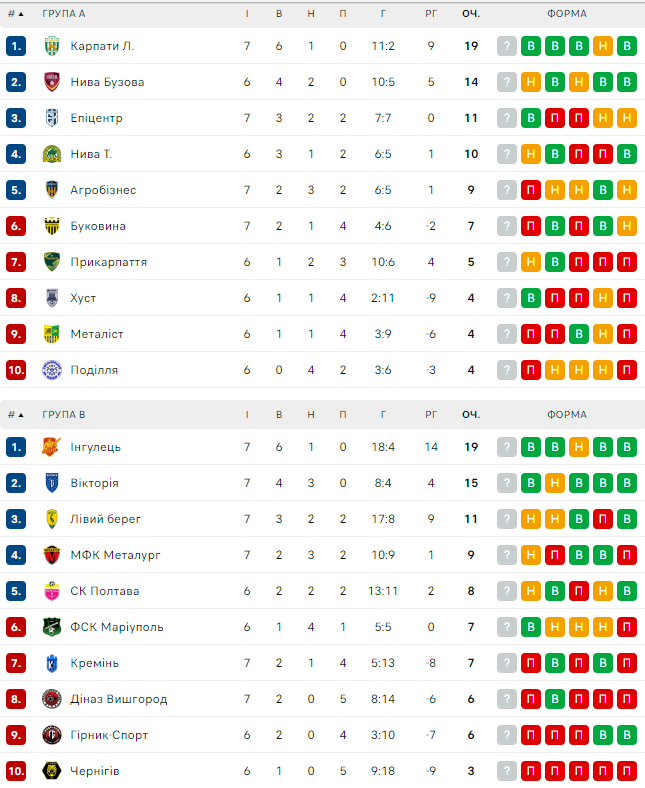Click the Карпати Л. club logo
Image resolution: width=645 pixels, height=788 pixels.
53,46
